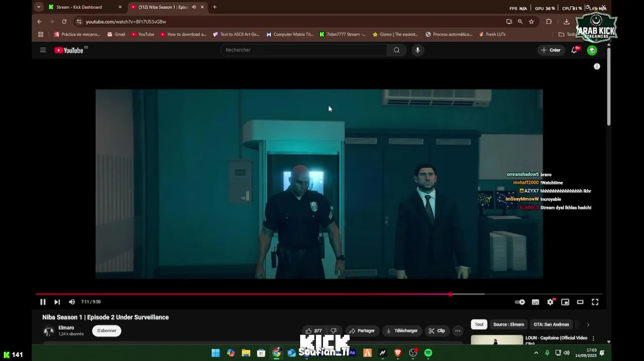Open options for the LOUN - Capitaine video

tap(593, 338)
